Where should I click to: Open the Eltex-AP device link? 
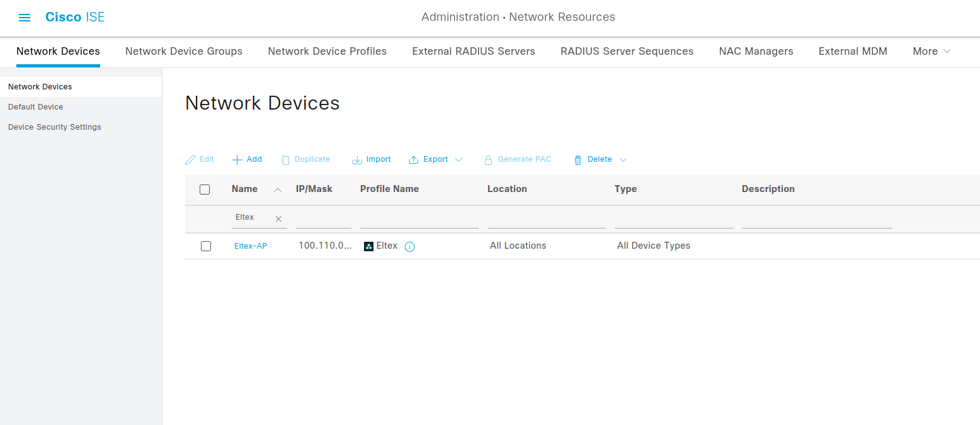[251, 246]
